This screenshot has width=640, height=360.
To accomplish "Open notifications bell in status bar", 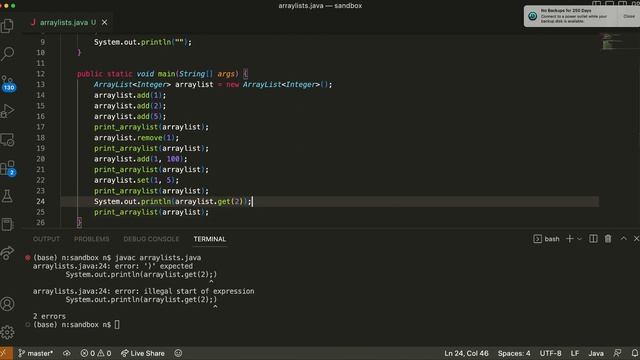I will tap(635, 353).
